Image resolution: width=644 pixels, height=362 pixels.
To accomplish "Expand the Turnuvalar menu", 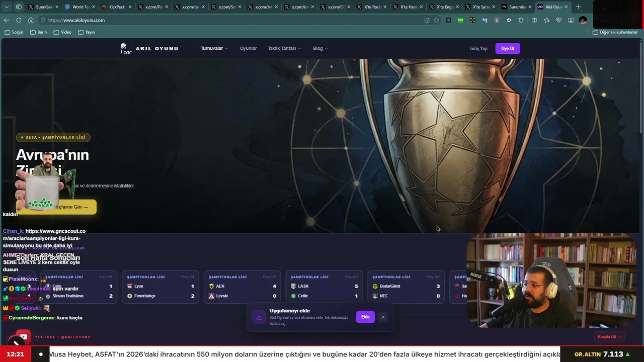I will [214, 48].
